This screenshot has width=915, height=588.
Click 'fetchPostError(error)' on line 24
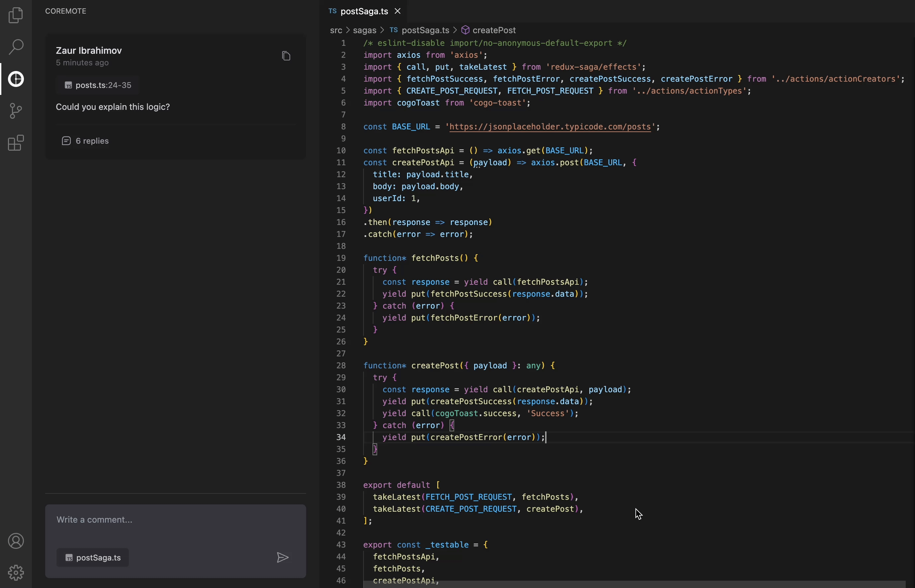480,318
